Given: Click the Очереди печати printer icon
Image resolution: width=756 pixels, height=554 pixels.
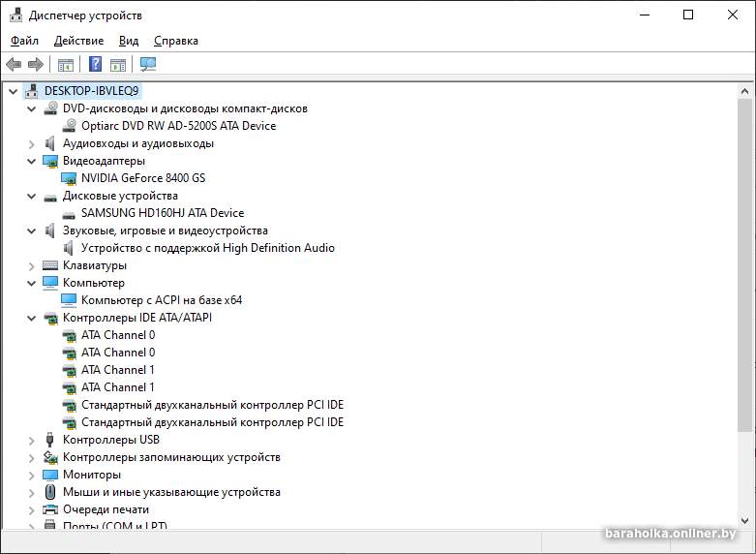Looking at the screenshot, I should pos(50,509).
